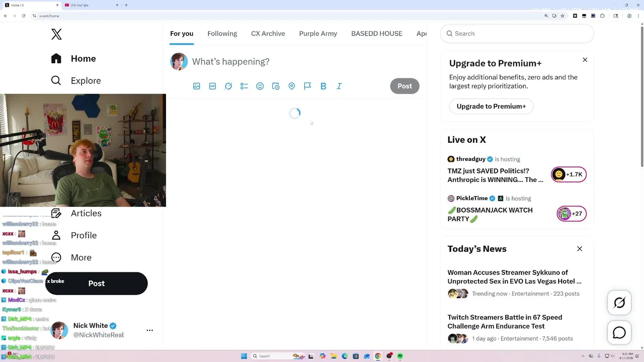Open Explore from the sidebar
Screen dimensions: 644x362
pyautogui.click(x=76, y=80)
